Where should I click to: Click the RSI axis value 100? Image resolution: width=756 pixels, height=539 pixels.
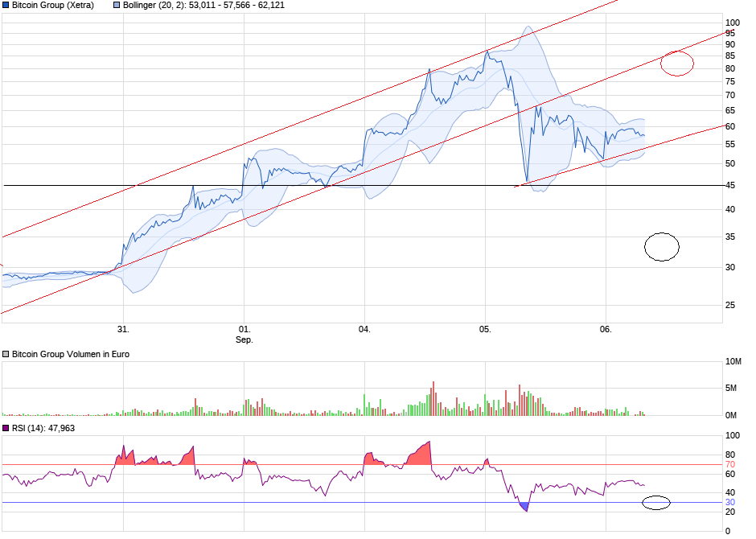pyautogui.click(x=733, y=435)
